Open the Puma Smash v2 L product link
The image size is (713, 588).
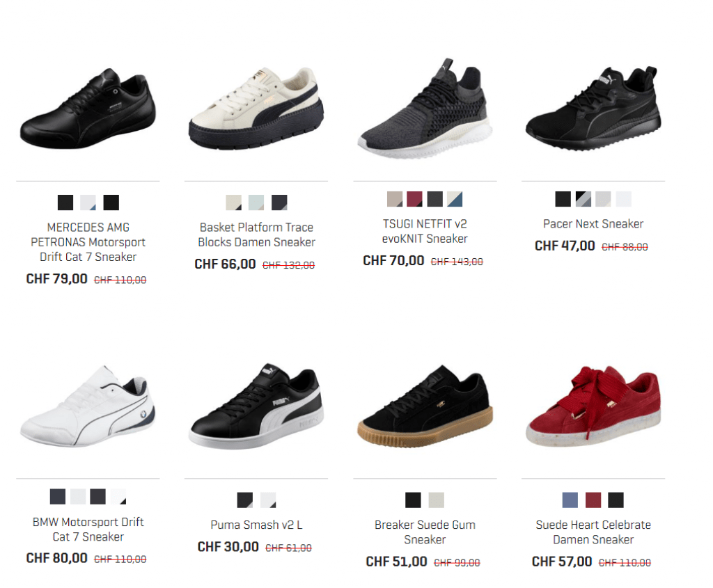point(256,525)
